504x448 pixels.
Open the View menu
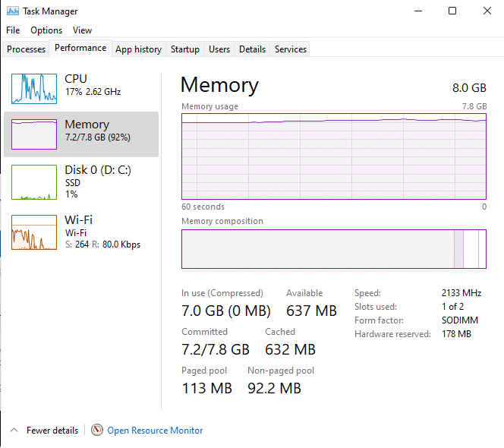pyautogui.click(x=82, y=30)
